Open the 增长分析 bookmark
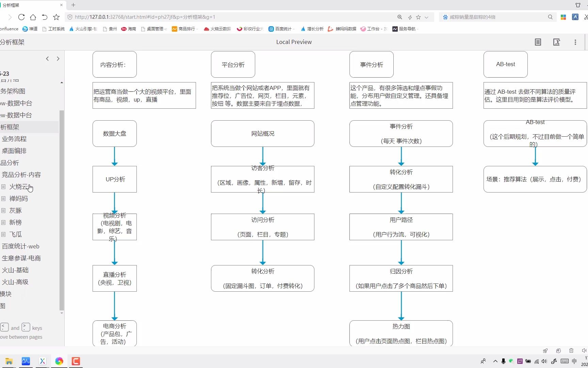The image size is (588, 368). [312, 29]
